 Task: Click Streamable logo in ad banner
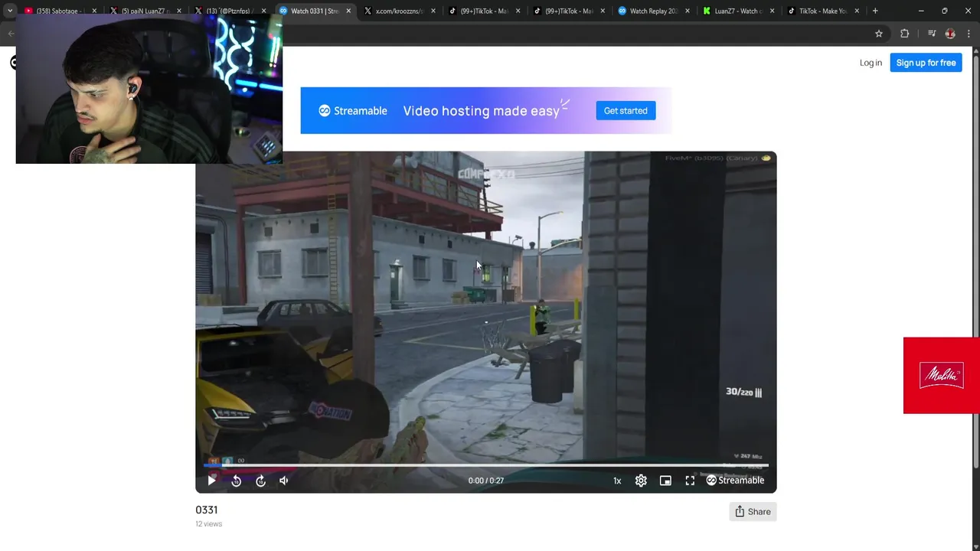353,111
